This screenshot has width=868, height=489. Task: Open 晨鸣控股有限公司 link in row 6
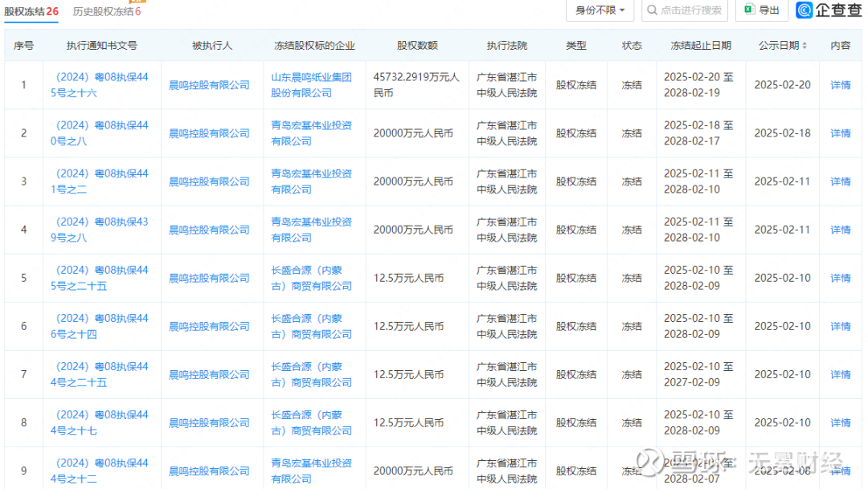tap(209, 326)
